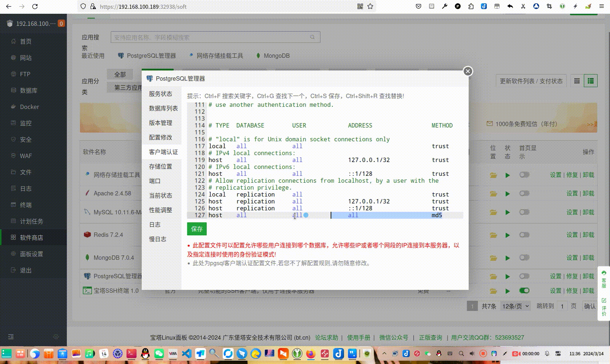Click the 跳转到 page number input

click(562, 306)
